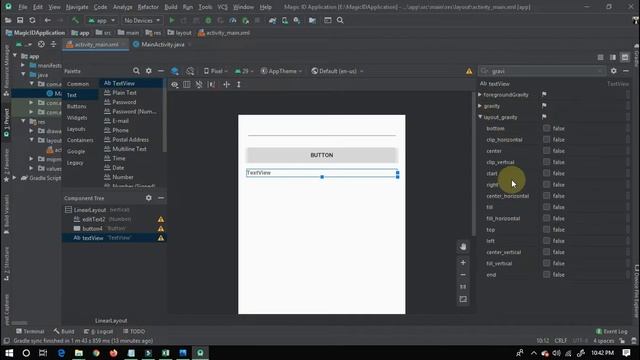Check the center layout_gravity checkbox
Image resolution: width=640 pixels, height=360 pixels.
[546, 151]
